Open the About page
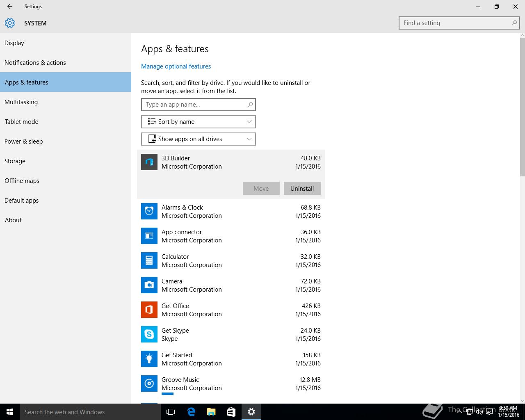Viewport: 525px width, 420px height. (x=66, y=220)
